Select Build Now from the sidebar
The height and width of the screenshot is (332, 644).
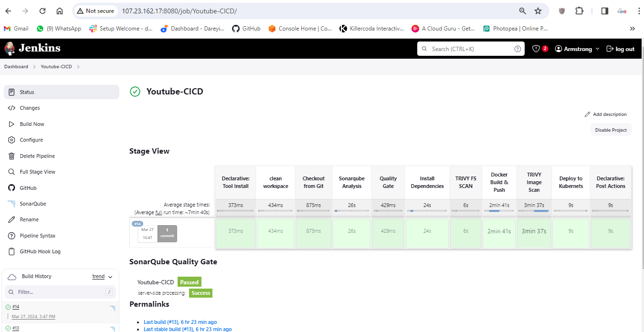32,124
